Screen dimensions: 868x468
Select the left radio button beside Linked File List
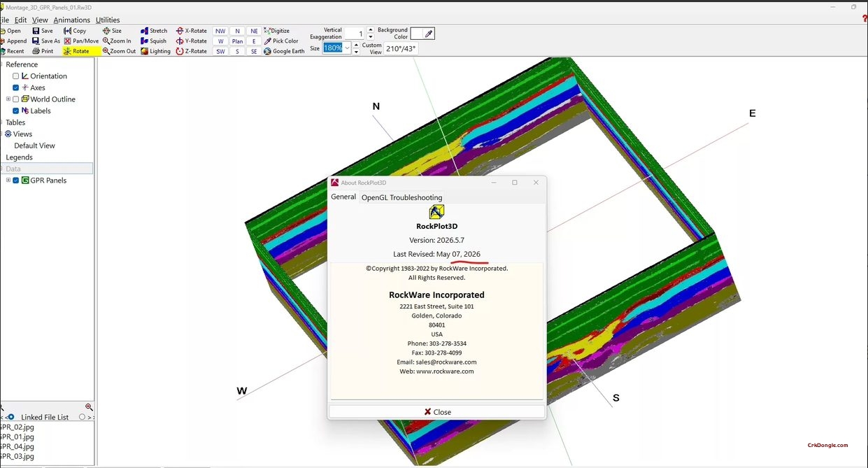point(10,417)
